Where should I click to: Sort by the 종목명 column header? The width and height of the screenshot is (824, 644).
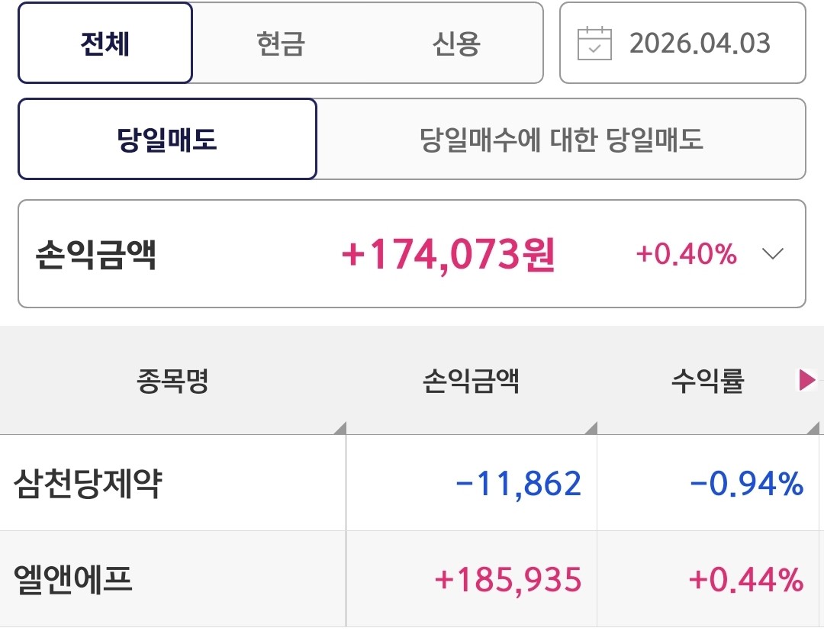click(172, 381)
